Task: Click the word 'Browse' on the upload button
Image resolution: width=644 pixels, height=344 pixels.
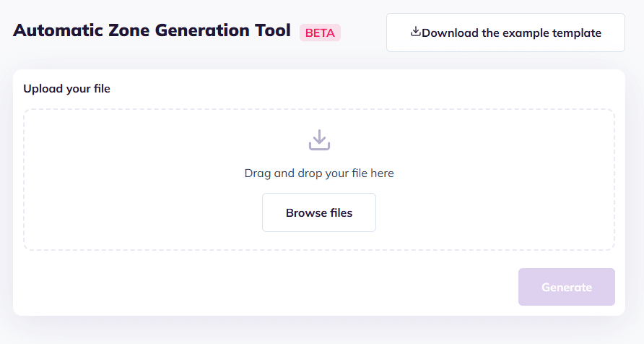Action: point(306,212)
